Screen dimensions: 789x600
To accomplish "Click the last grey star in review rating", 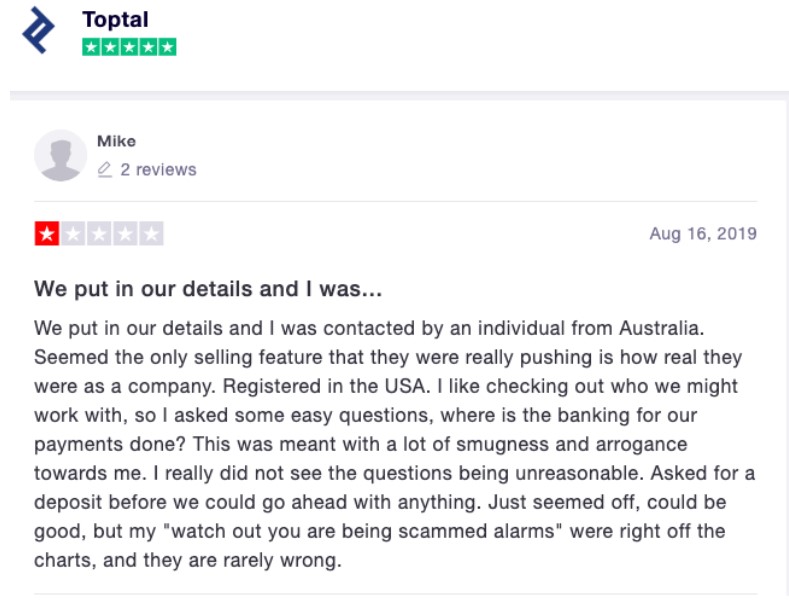I will tap(151, 234).
